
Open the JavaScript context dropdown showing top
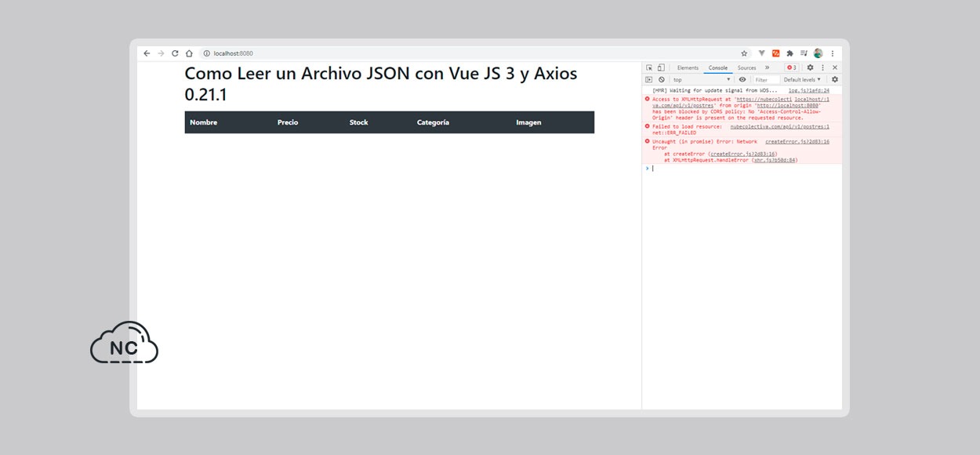pos(701,79)
